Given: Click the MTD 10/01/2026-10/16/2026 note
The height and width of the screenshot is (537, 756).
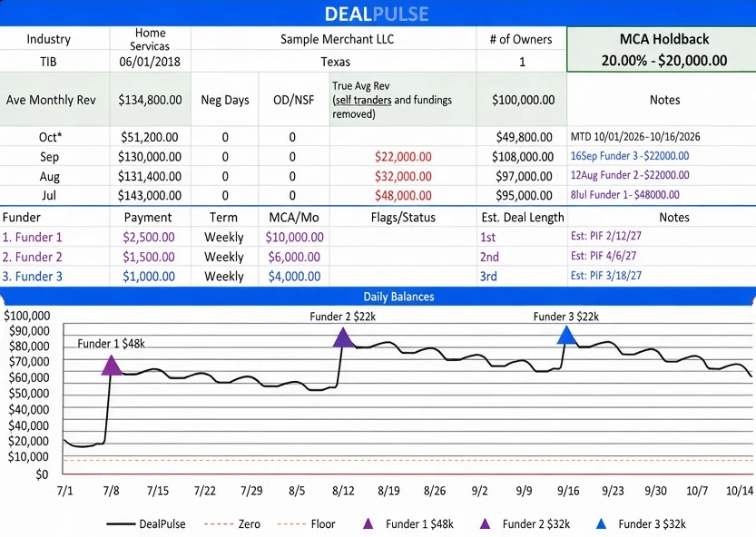Looking at the screenshot, I should pos(635,136).
